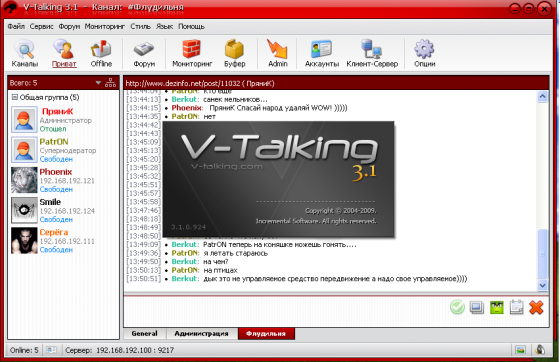This screenshot has width=560, height=362.
Task: Select user Phoenix in the list
Action: (x=64, y=180)
